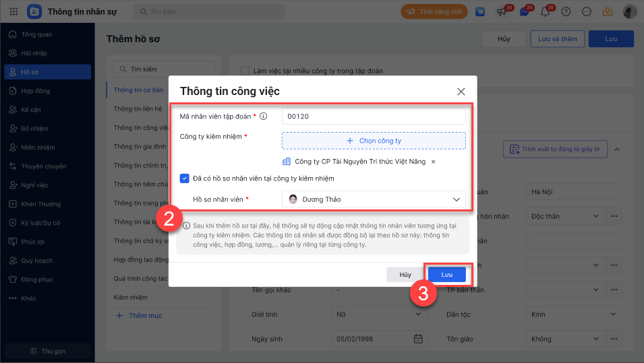Open Đồng phục in sidebar
This screenshot has width=644, height=363.
48,279
